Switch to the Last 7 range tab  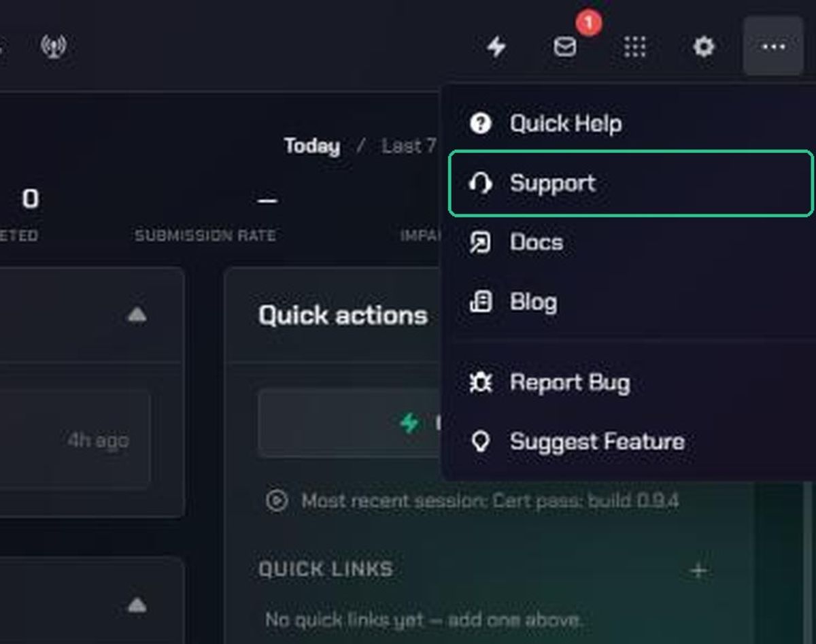[409, 146]
